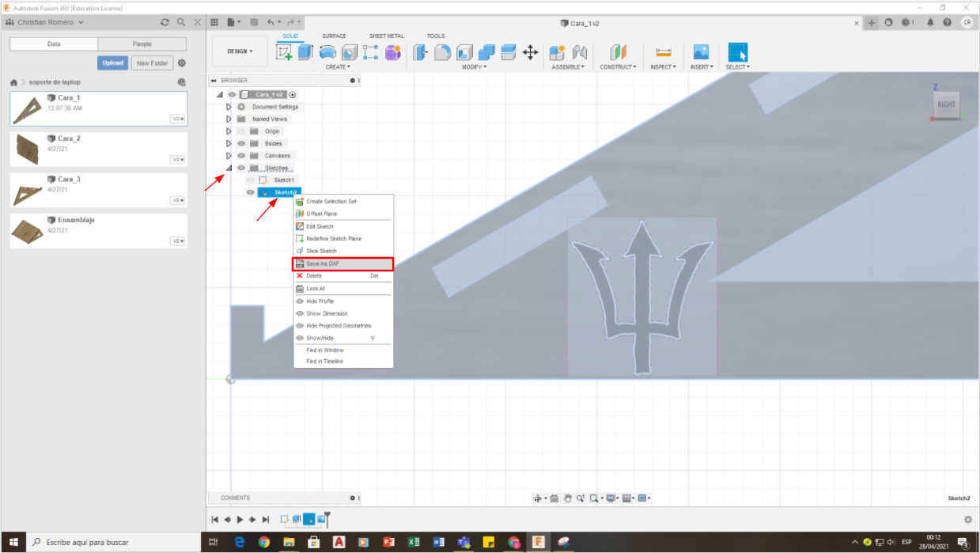Select the Extrude tool in Create
Screen dimensions: 980x553
click(305, 52)
